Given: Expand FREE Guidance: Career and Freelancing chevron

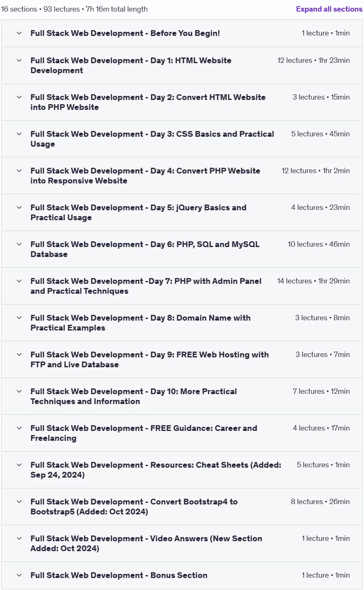Looking at the screenshot, I should click(x=19, y=428).
